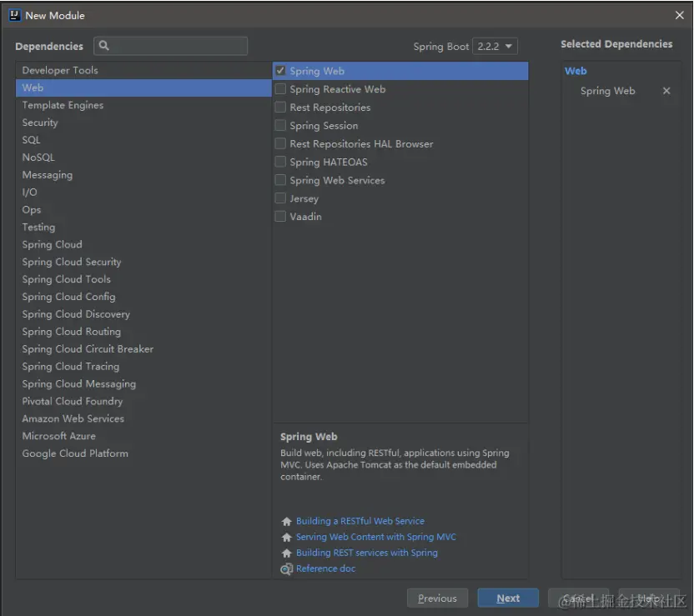694x616 pixels.
Task: Select the Microsoft Azure category
Action: [x=143, y=436]
